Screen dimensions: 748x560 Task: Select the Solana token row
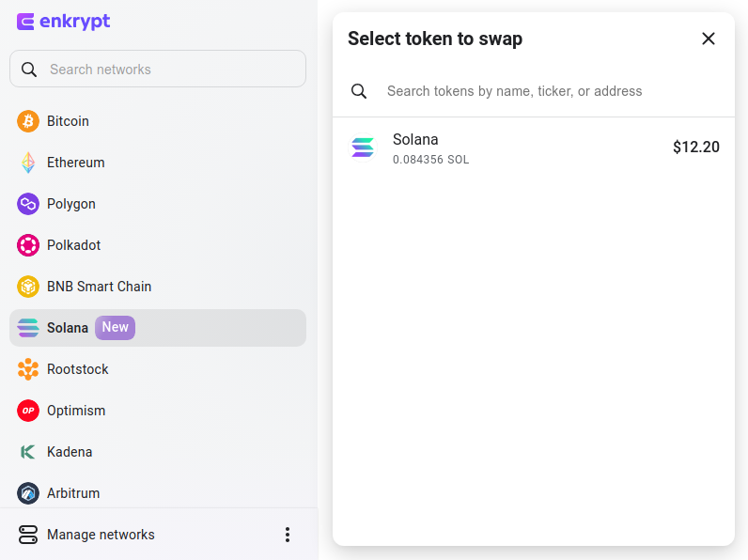[x=534, y=148]
